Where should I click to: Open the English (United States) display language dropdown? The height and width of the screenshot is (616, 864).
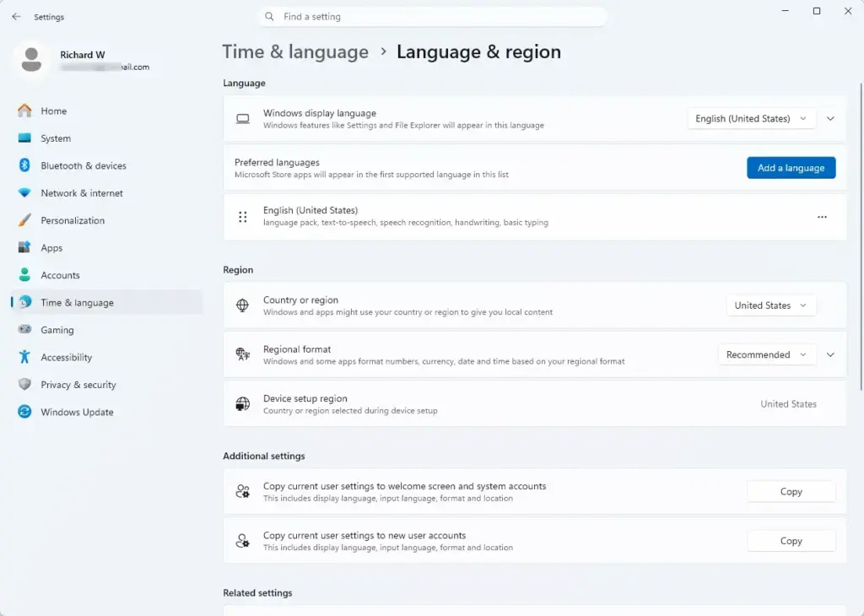(x=751, y=118)
